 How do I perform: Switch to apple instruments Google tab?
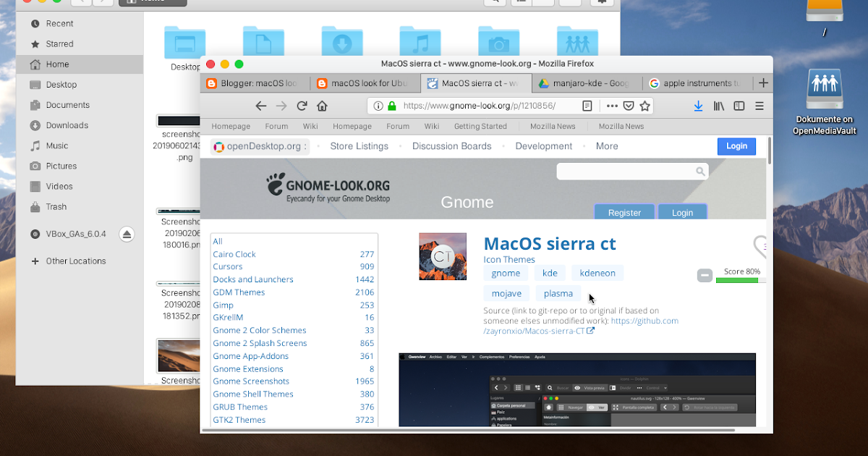[697, 83]
